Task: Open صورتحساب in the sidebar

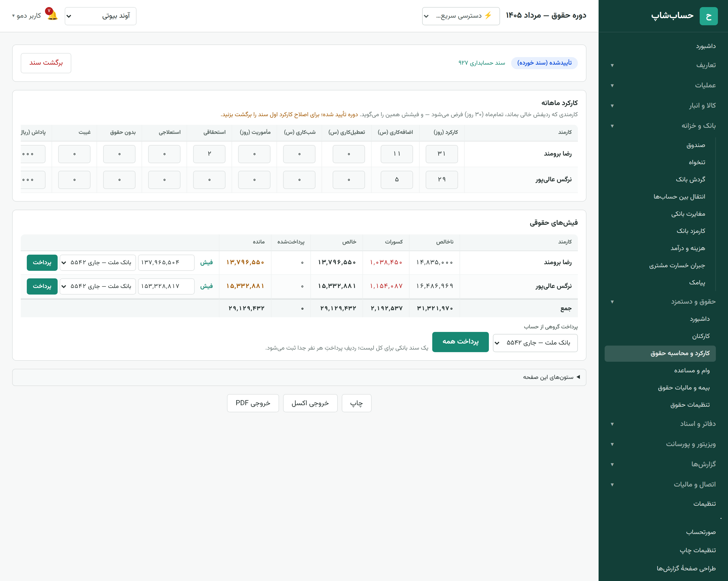Action: (x=700, y=532)
